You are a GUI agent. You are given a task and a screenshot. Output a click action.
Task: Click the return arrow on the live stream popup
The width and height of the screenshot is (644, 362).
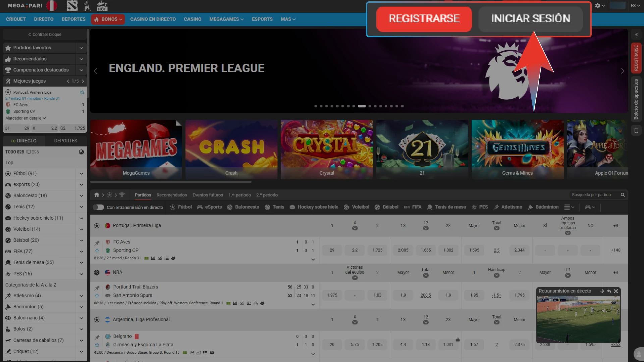(x=609, y=291)
